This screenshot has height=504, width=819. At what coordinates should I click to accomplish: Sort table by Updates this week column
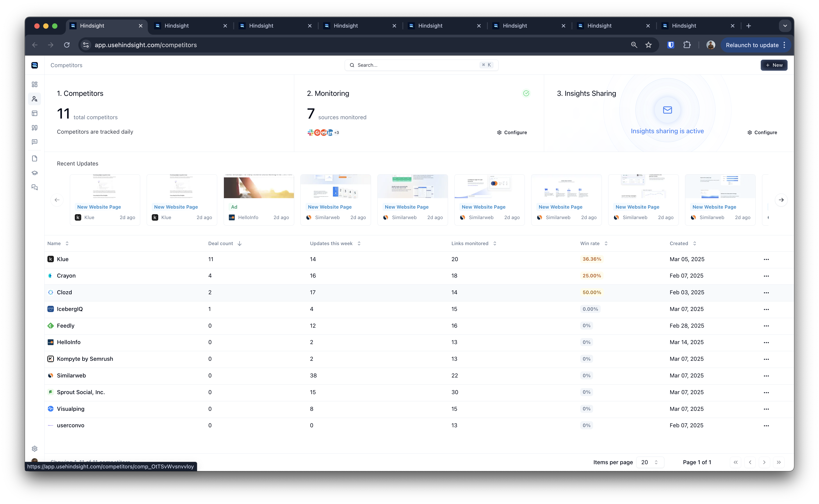click(x=335, y=244)
